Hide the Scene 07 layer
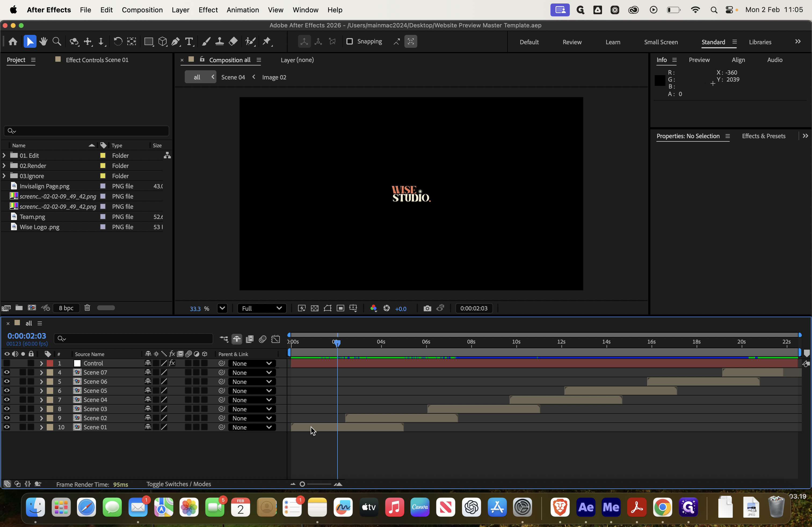Image resolution: width=812 pixels, height=527 pixels. 6,372
